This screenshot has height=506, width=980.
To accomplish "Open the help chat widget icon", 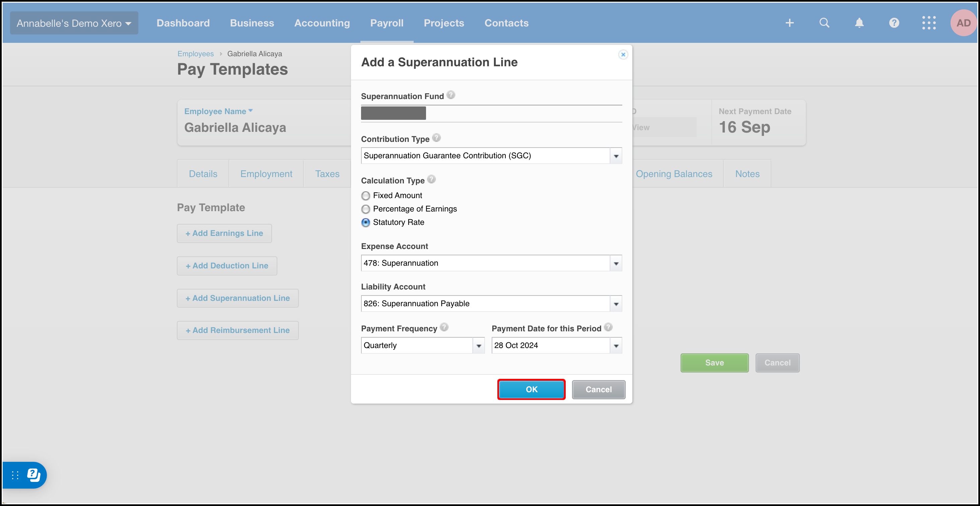I will coord(33,475).
